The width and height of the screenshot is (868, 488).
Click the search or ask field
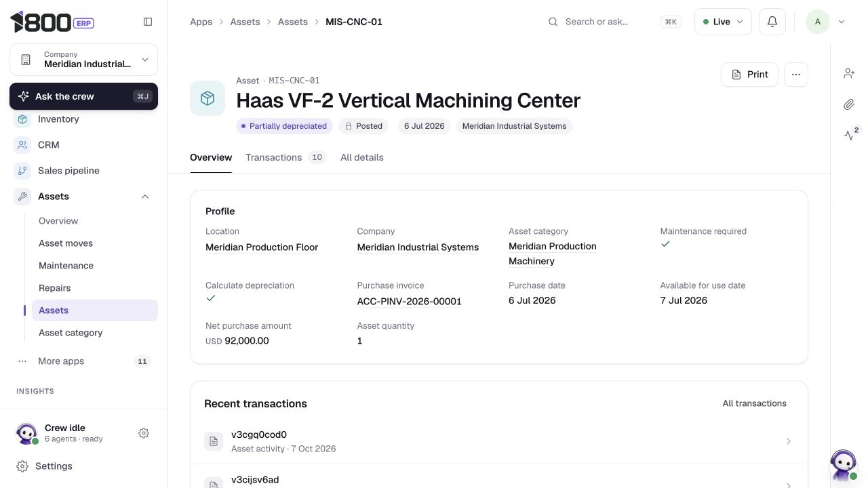click(x=614, y=22)
